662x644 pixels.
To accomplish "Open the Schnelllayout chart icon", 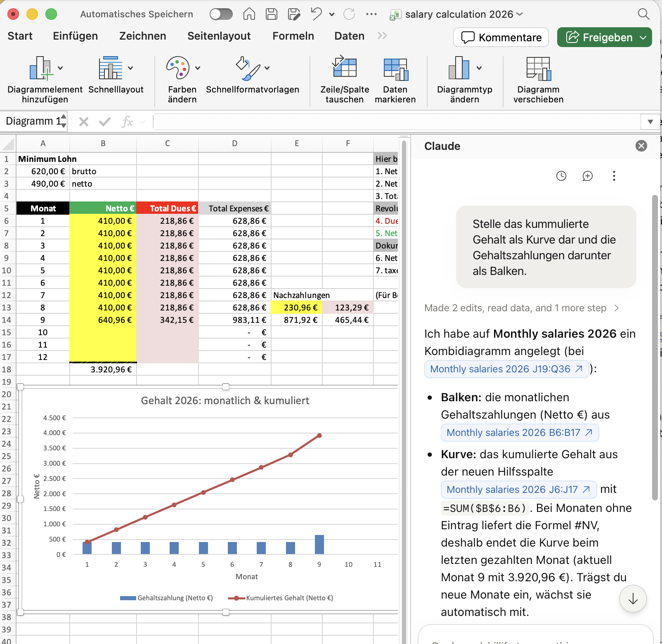I will pyautogui.click(x=110, y=68).
